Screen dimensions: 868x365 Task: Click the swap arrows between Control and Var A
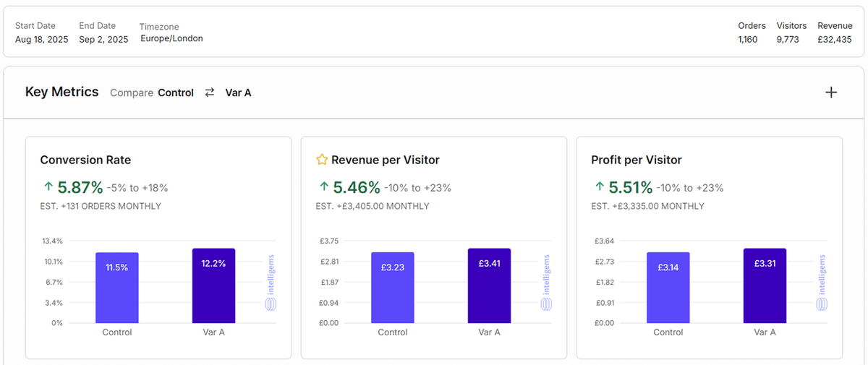click(210, 93)
